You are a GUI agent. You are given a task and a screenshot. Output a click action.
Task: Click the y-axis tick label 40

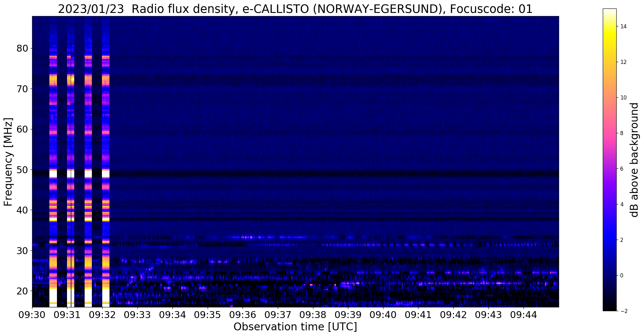pyautogui.click(x=22, y=210)
